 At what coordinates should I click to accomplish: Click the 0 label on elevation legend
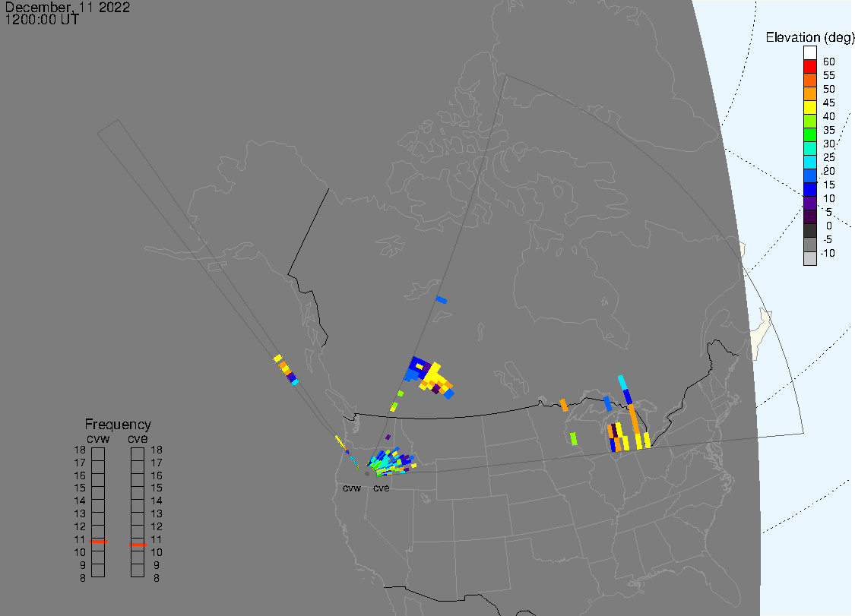(x=829, y=226)
